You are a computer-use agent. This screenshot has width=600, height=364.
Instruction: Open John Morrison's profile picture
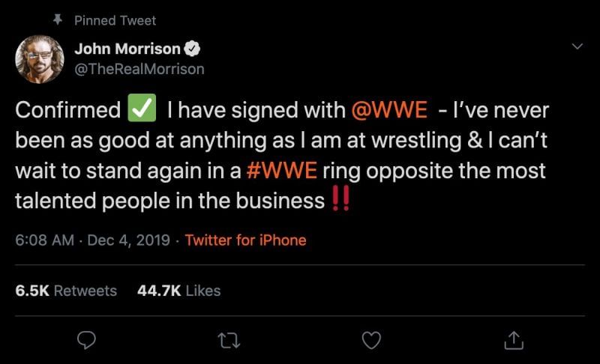pyautogui.click(x=40, y=59)
